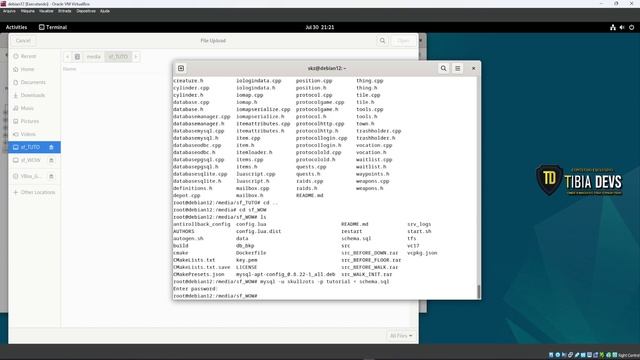Screen dimensions: 640x360
Task: Open the Arquivo menu in VirtualBox
Action: (9, 11)
